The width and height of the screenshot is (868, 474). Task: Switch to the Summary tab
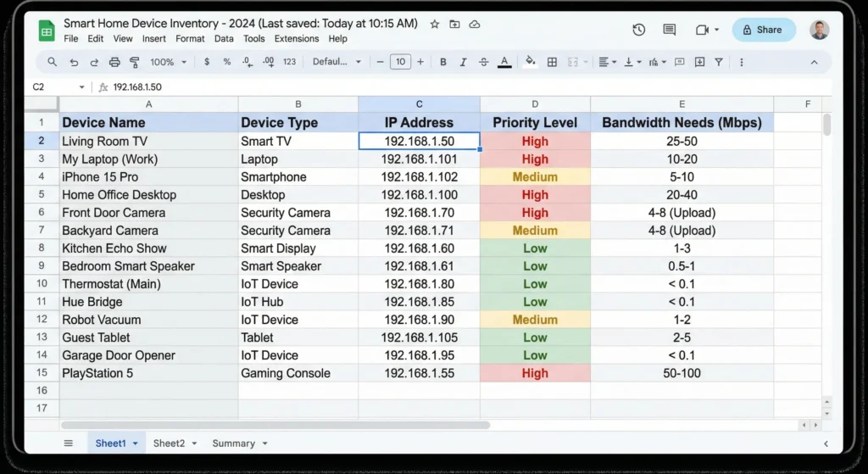(234, 443)
